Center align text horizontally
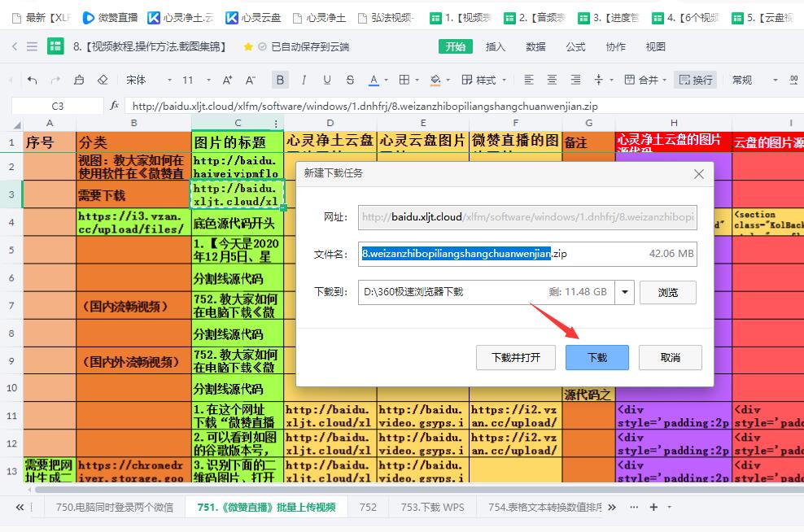 553,80
